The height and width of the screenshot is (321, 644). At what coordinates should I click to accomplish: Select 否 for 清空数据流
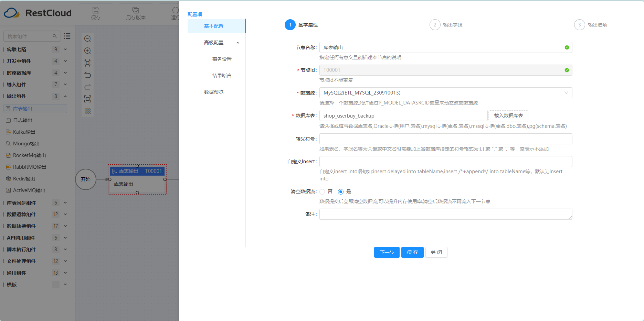322,192
